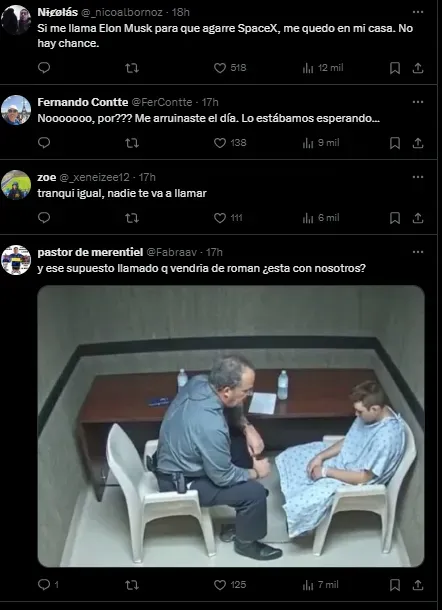The height and width of the screenshot is (610, 442).
Task: Open Fernando Contte's profile name link
Action: pos(83,102)
